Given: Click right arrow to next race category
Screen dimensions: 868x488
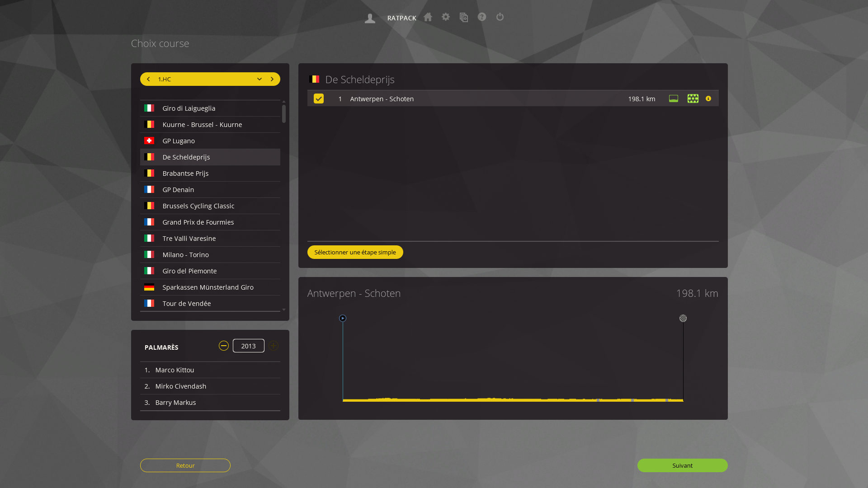Looking at the screenshot, I should coord(273,79).
